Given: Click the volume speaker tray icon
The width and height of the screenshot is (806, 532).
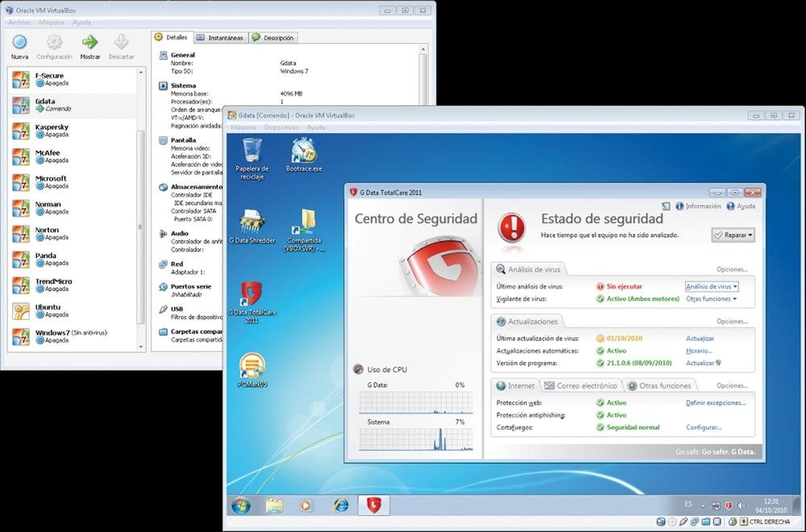Looking at the screenshot, I should tap(741, 505).
